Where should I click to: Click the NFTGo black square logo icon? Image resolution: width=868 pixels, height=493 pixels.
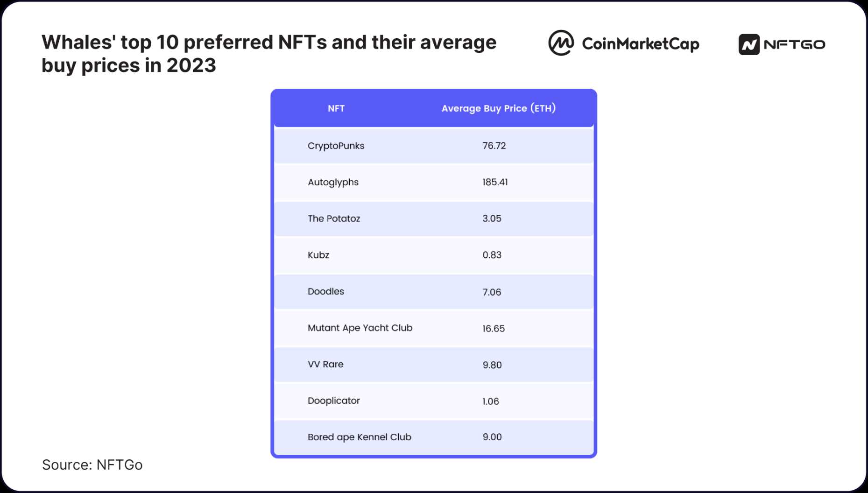749,44
